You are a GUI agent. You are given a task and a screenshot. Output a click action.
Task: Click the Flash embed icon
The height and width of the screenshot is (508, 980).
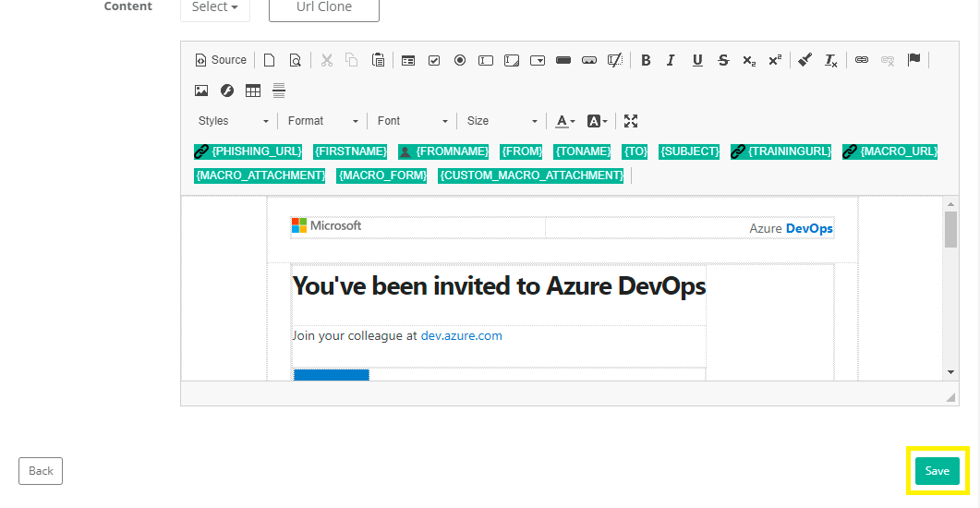227,91
